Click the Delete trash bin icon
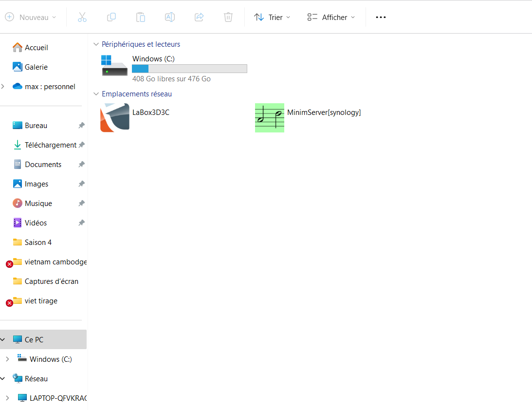Viewport: 532px width, 410px height. pyautogui.click(x=228, y=17)
